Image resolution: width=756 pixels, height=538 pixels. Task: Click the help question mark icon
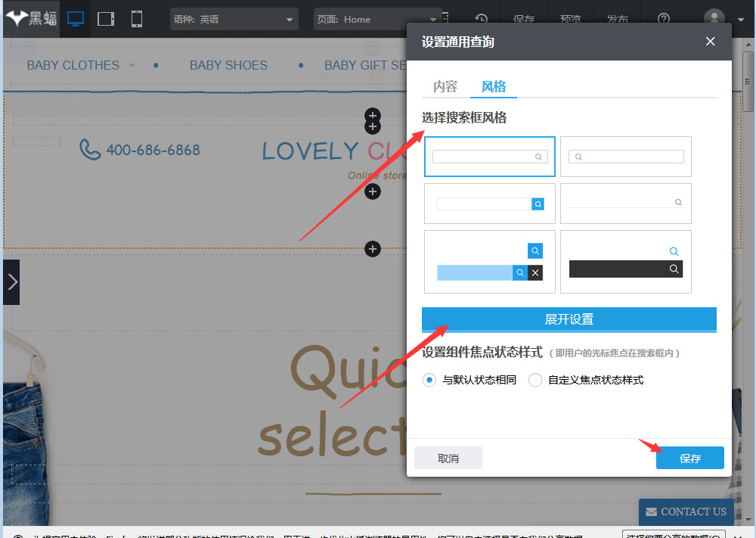[664, 20]
